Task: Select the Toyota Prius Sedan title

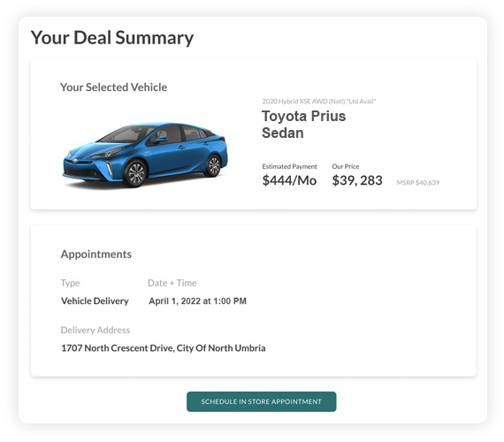Action: click(x=304, y=125)
